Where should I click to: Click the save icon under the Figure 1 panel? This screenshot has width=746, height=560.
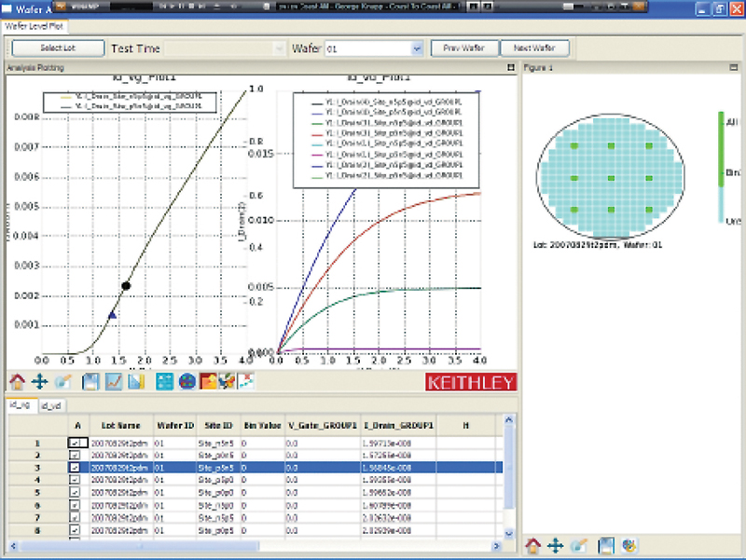click(605, 545)
